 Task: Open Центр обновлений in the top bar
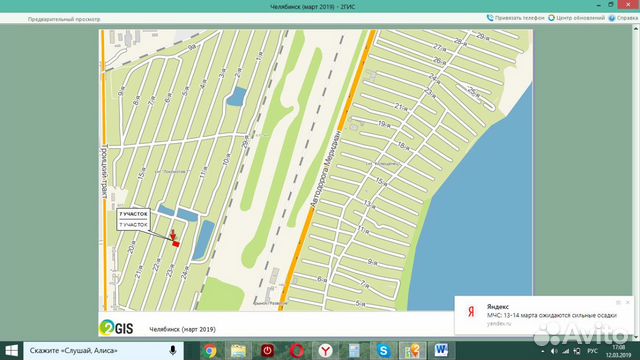pyautogui.click(x=576, y=18)
